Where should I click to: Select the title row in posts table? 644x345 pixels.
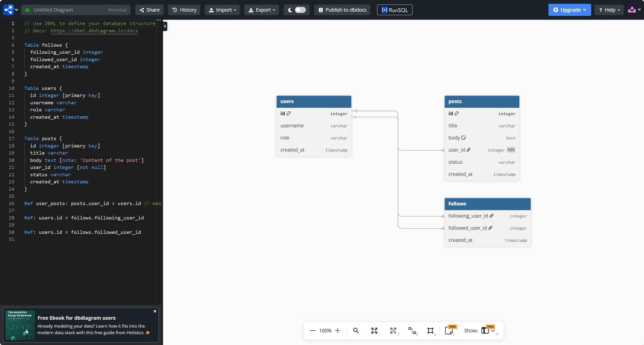(482, 126)
